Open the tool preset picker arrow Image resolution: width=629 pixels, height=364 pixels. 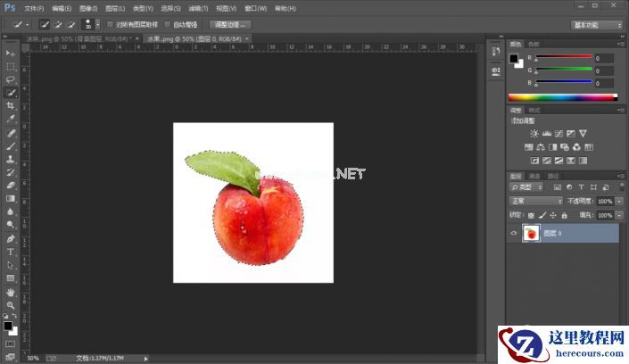click(27, 25)
